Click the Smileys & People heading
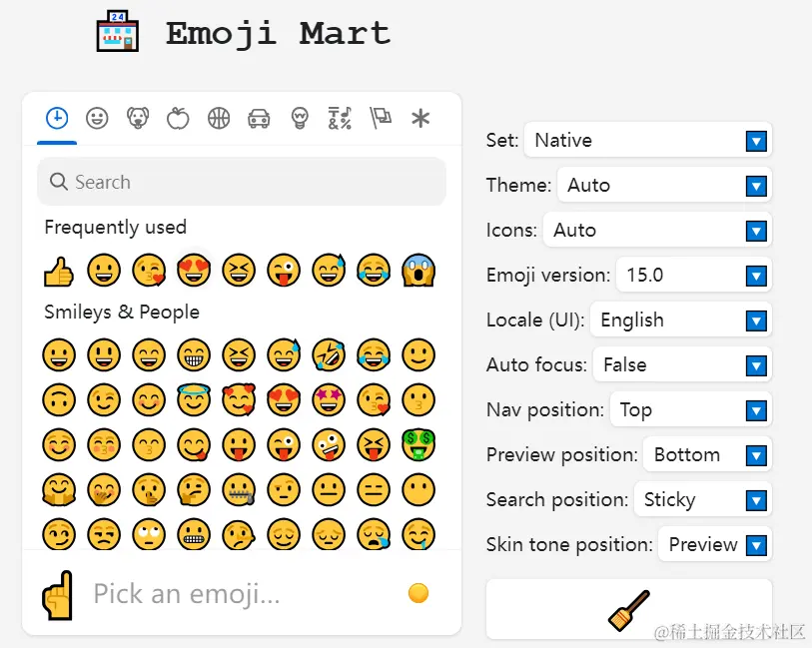 click(x=122, y=312)
